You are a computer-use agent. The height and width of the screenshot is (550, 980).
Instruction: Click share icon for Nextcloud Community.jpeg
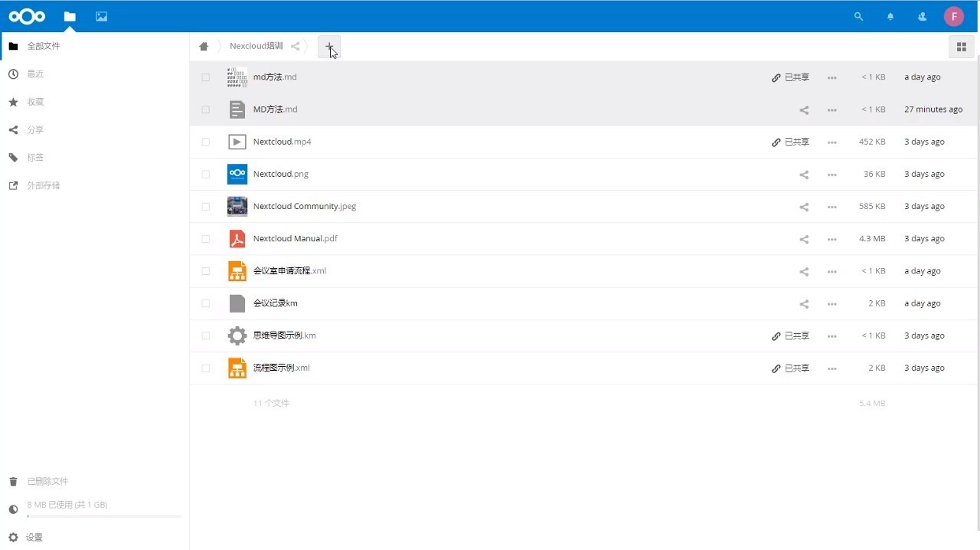(x=804, y=207)
